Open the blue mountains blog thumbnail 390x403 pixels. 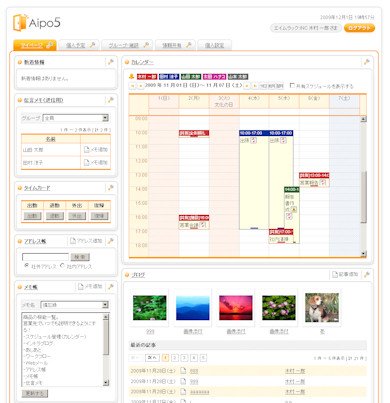(193, 308)
